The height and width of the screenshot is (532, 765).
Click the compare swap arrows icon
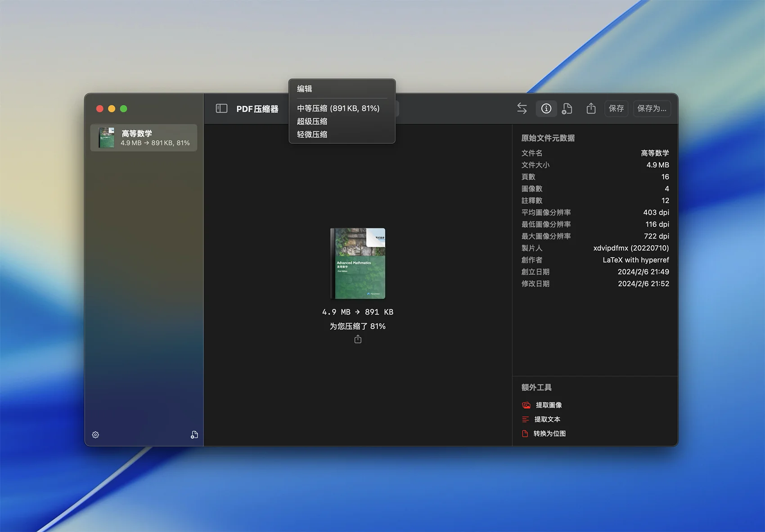coord(522,108)
